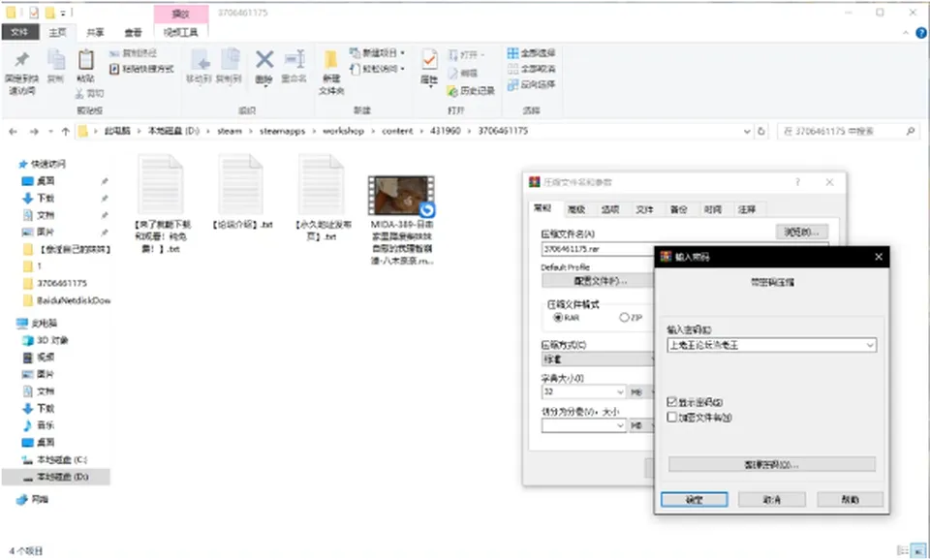Screen dimensions: 930x560
Task: Click the Move to icon in the ribbon
Action: click(199, 60)
